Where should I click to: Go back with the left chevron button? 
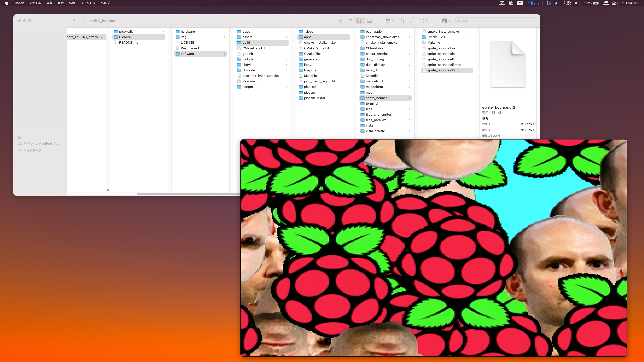pos(74,21)
